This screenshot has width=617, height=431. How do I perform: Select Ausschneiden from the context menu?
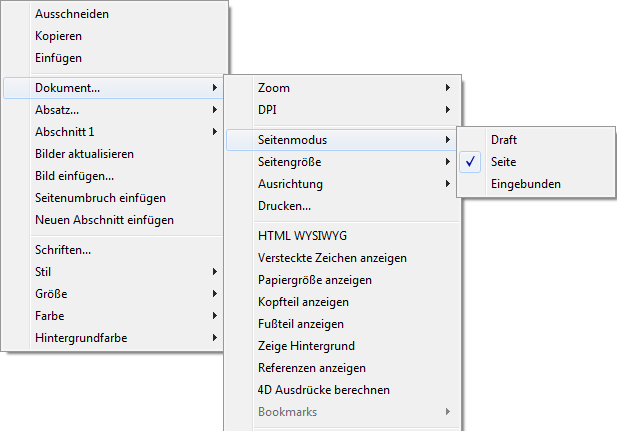click(72, 14)
